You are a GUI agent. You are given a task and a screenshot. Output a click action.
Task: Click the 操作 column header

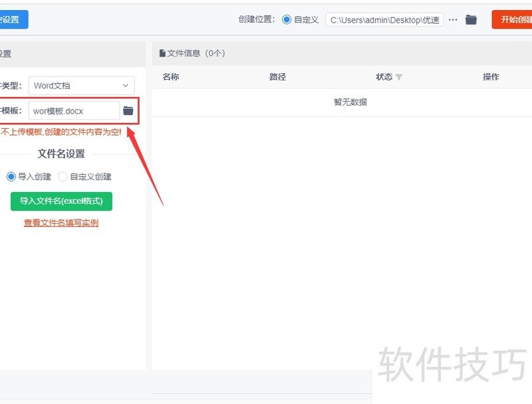click(x=491, y=76)
